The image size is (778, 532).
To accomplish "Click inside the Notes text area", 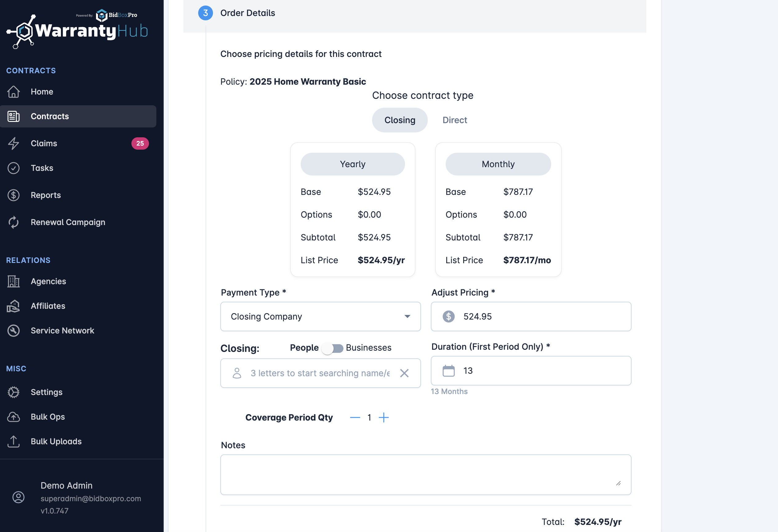I will point(425,474).
